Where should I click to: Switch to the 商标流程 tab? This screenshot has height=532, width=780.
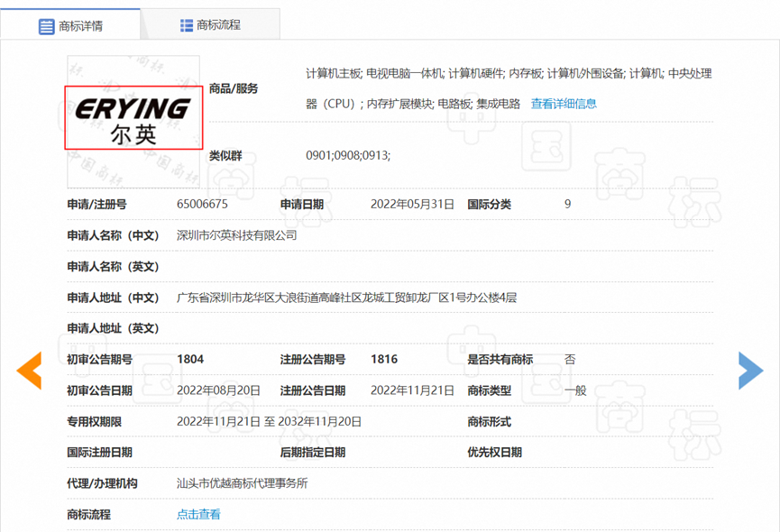218,25
